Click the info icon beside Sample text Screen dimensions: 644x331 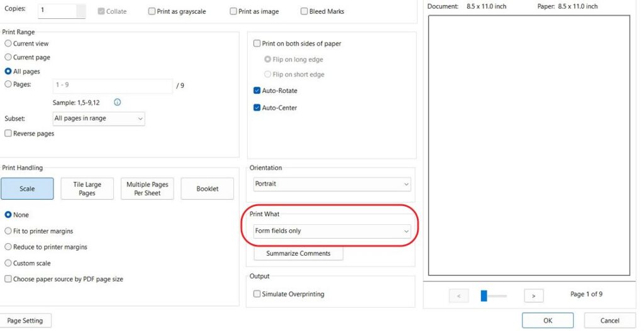click(x=117, y=102)
